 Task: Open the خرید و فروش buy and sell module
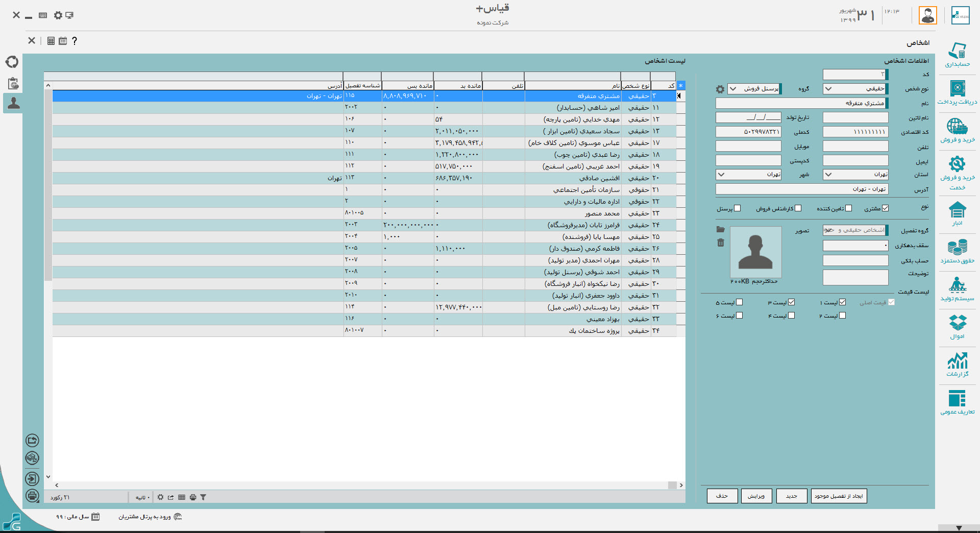click(x=957, y=130)
